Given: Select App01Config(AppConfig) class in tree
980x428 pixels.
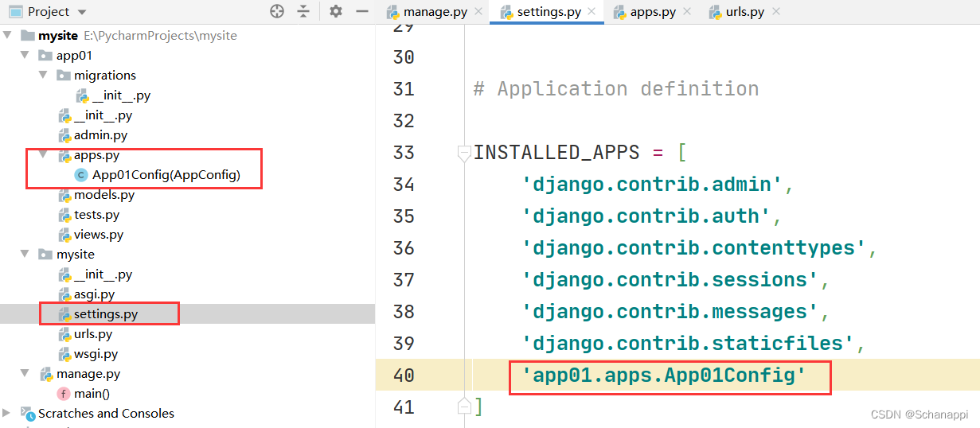Looking at the screenshot, I should click(x=166, y=175).
